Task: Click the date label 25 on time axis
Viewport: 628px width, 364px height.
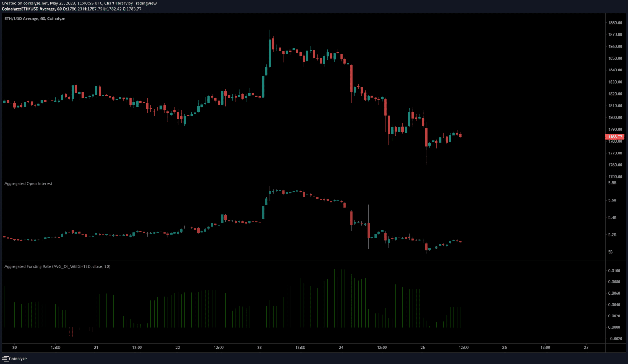Action: (423, 348)
